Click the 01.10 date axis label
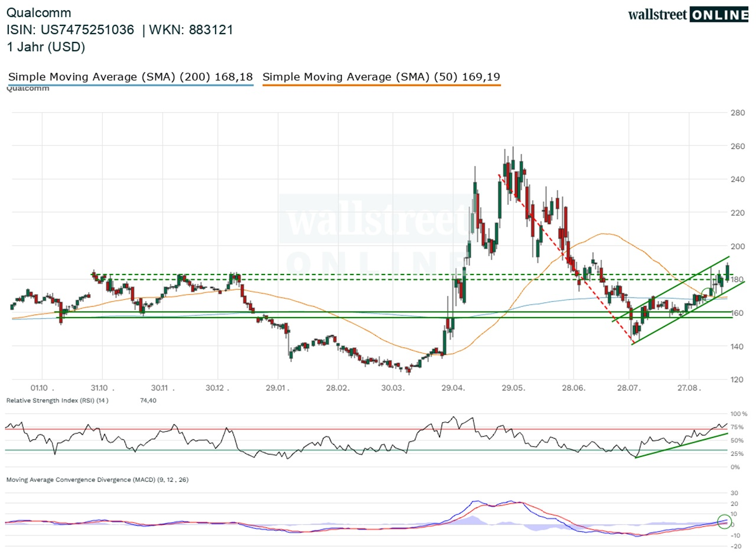The height and width of the screenshot is (555, 756). [x=43, y=387]
